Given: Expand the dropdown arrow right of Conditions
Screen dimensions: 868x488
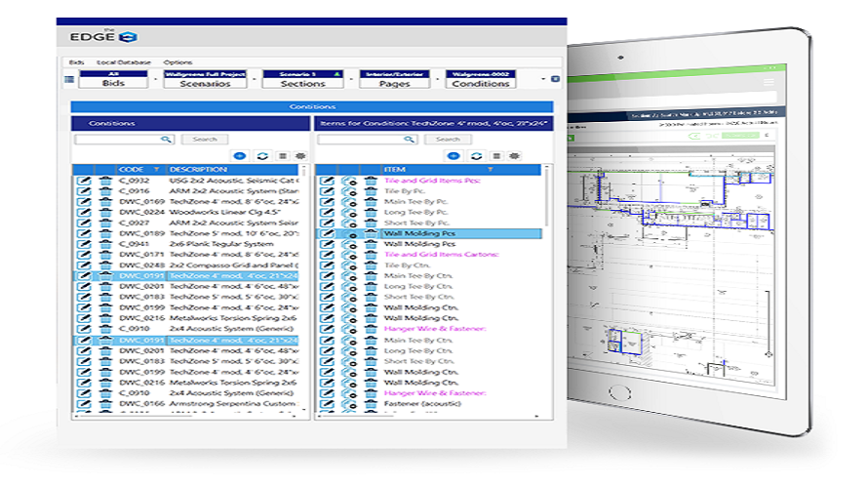Looking at the screenshot, I should [543, 79].
